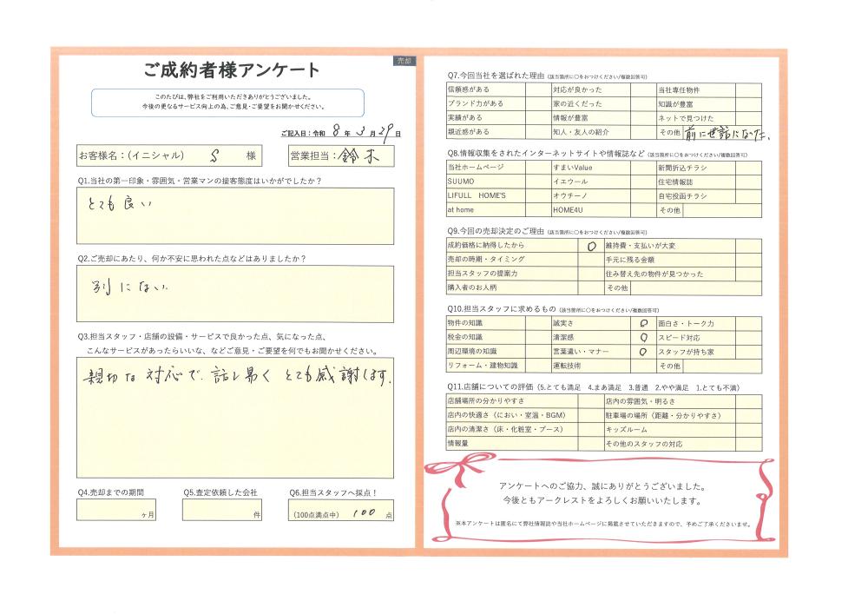868x614 pixels.
Task: Click the 売却 tag beside the title
Action: pyautogui.click(x=405, y=62)
